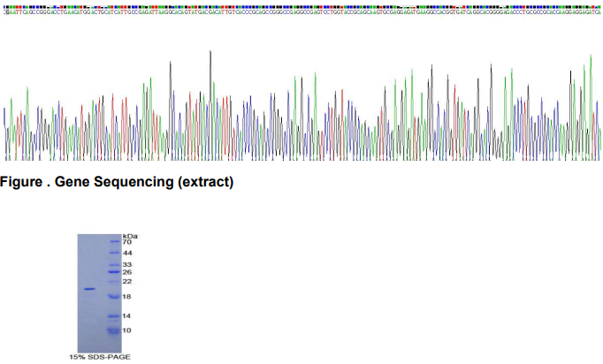
Task: Select the 33 kDa marker label
Action: pyautogui.click(x=127, y=264)
